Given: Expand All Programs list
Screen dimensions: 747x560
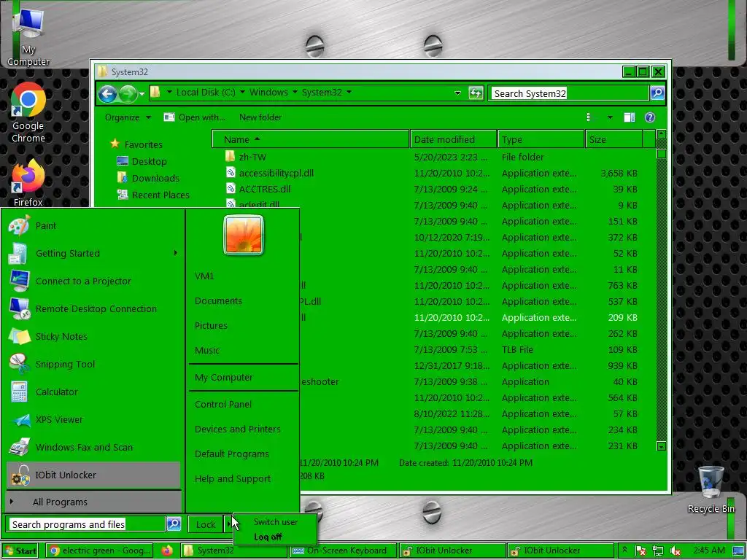Looking at the screenshot, I should (93, 502).
